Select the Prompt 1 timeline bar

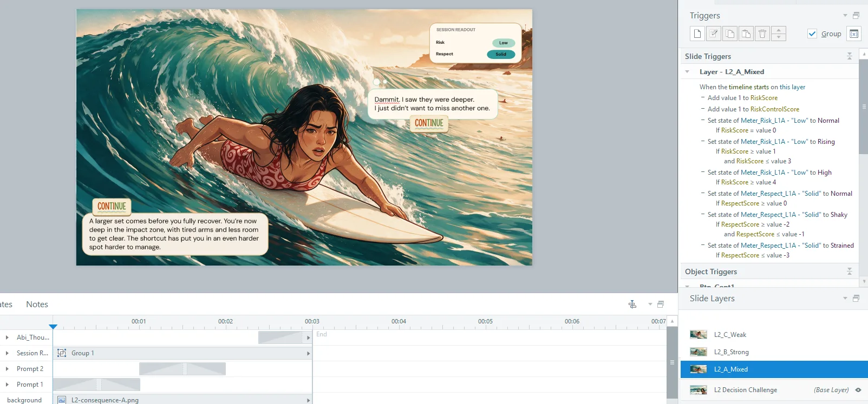[96, 385]
